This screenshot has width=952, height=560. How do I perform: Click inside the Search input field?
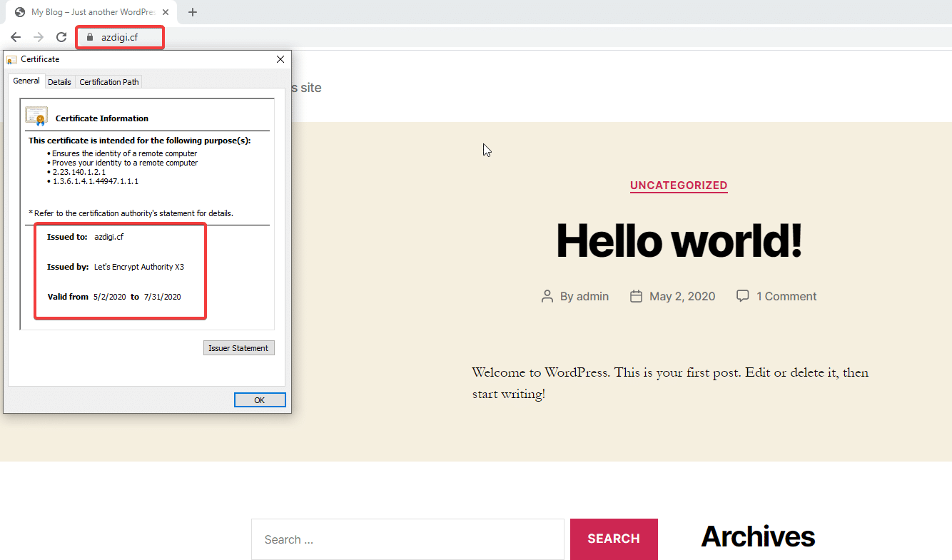(x=407, y=539)
